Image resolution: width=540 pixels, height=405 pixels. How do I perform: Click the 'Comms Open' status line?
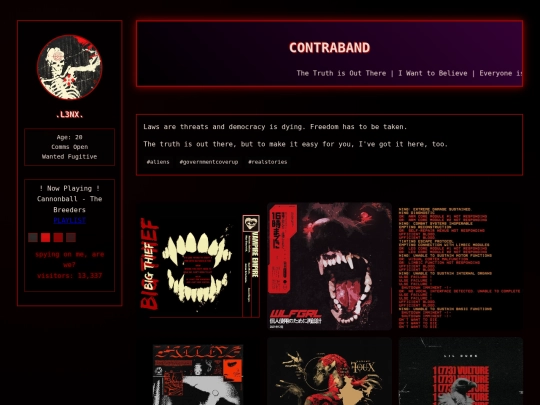tap(70, 147)
